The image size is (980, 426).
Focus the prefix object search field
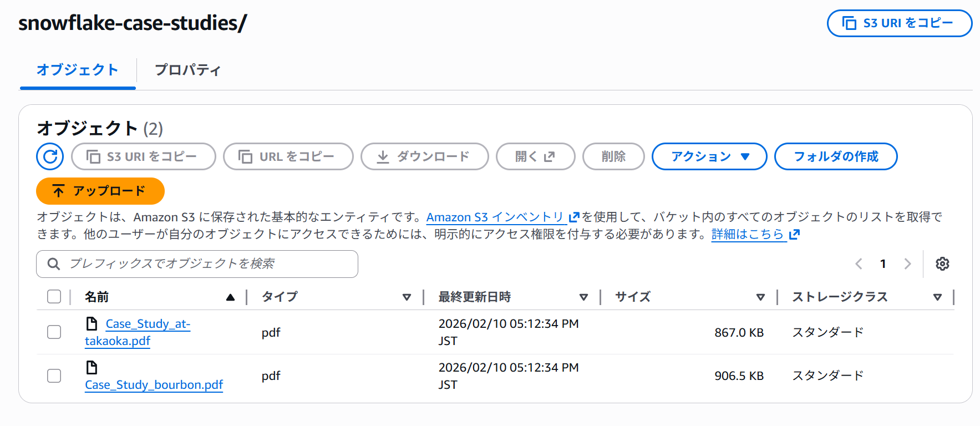205,264
